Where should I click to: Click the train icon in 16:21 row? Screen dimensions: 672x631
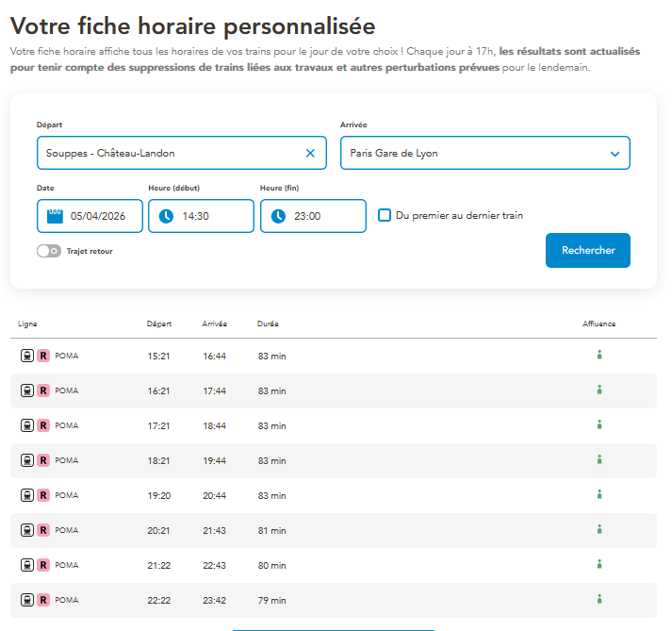[x=27, y=390]
